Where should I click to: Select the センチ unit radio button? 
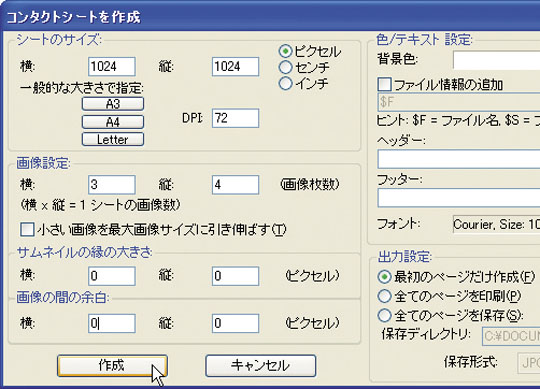(x=285, y=67)
